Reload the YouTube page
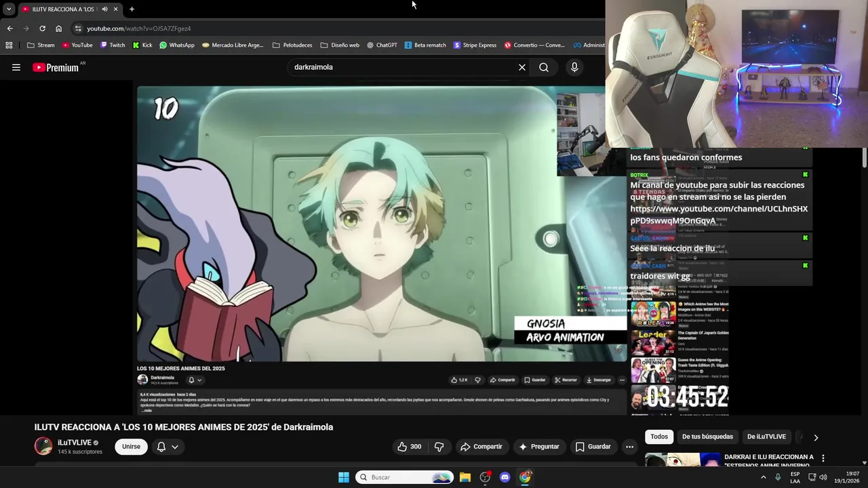868x488 pixels. (42, 28)
